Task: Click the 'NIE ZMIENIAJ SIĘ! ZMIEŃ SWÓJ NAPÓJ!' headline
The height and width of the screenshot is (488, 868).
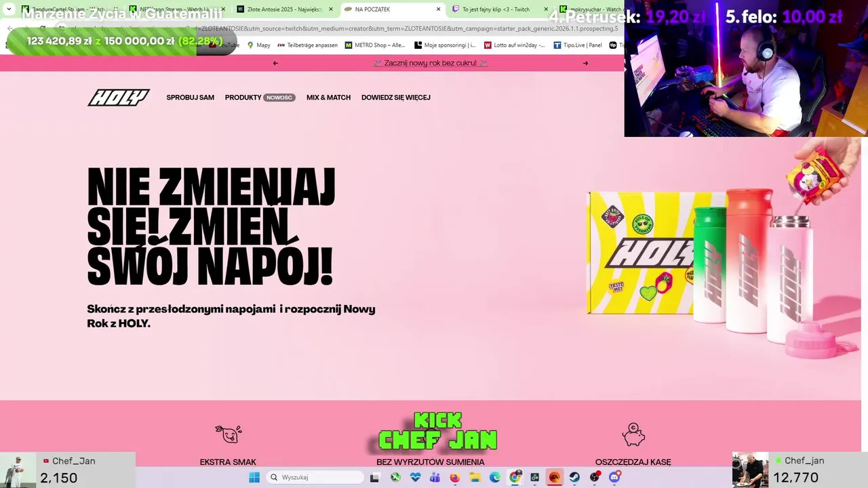Action: 212,226
